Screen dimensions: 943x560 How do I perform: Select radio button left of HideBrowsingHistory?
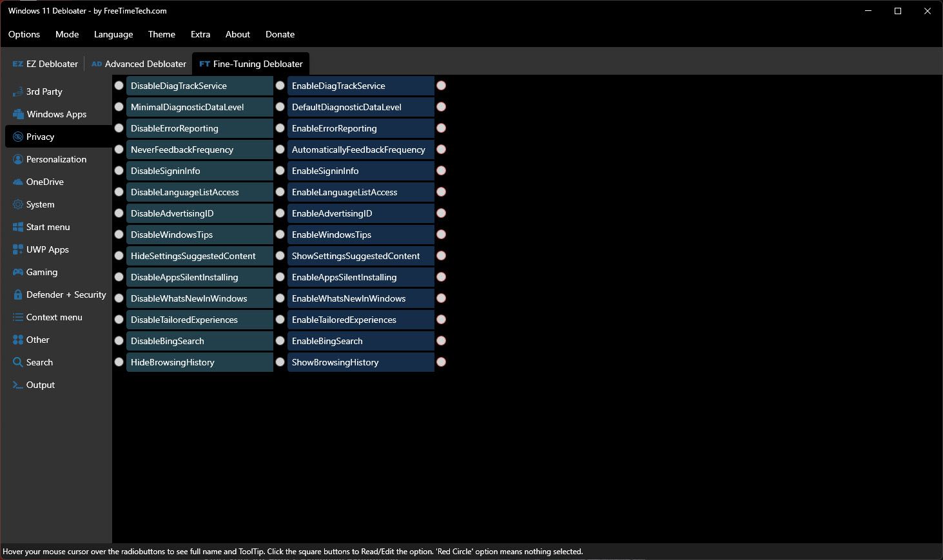pos(119,362)
